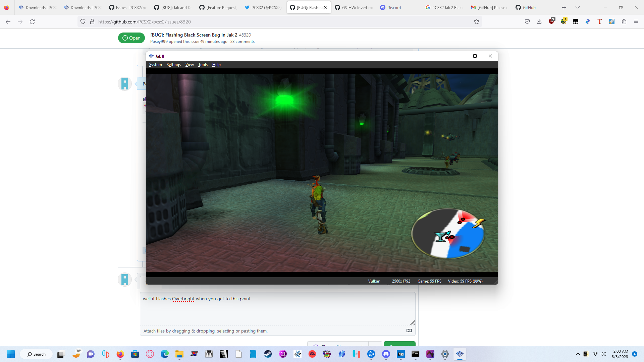Switch to the GS-HW: Invert tab

coord(353,7)
